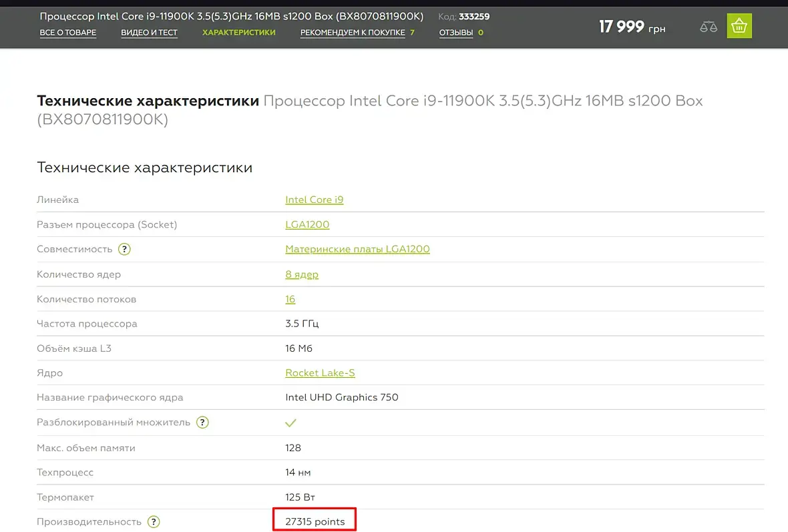Open help icon next to Разблокированный множитель
The height and width of the screenshot is (532, 788).
tap(202, 423)
